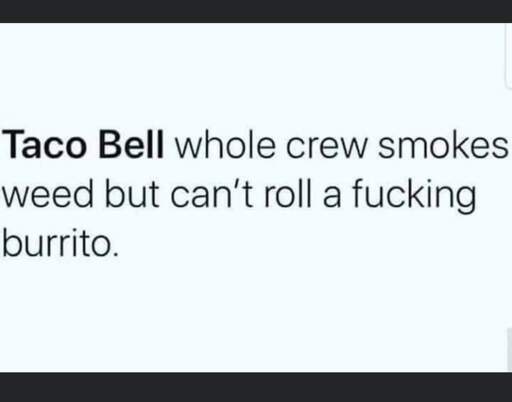This screenshot has width=512, height=402.
Task: Click the bold word Bell
Action: click(131, 144)
